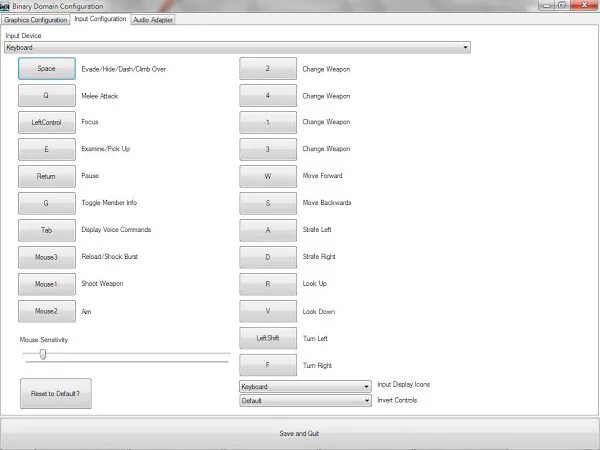Open the Input Display Icons dropdown
This screenshot has width=600, height=450.
pos(305,386)
